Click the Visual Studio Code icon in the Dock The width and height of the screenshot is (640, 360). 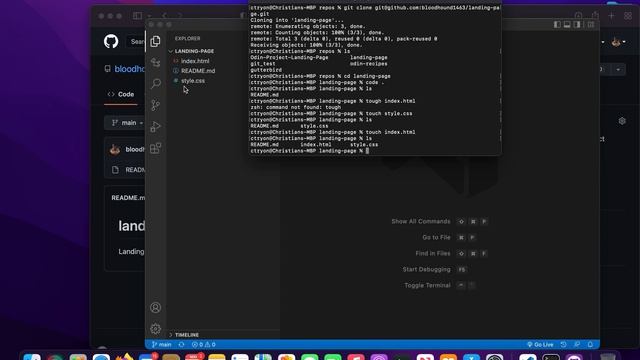click(528, 358)
